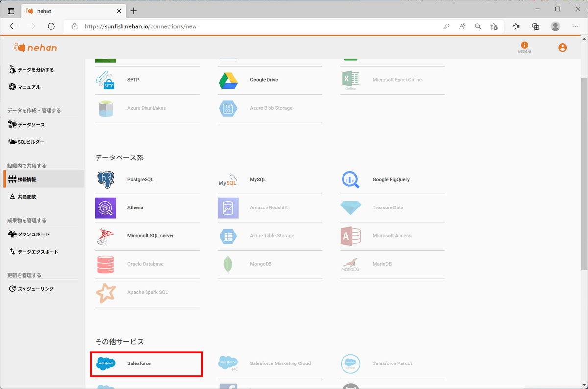Open データエクスポート in the sidebar
The height and width of the screenshot is (389, 588).
(x=34, y=252)
